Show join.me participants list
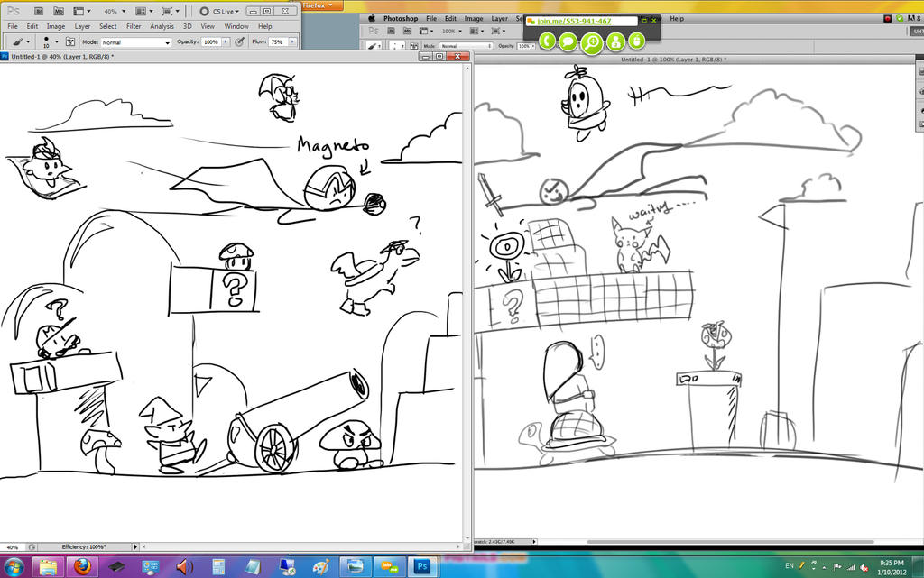 click(x=615, y=41)
